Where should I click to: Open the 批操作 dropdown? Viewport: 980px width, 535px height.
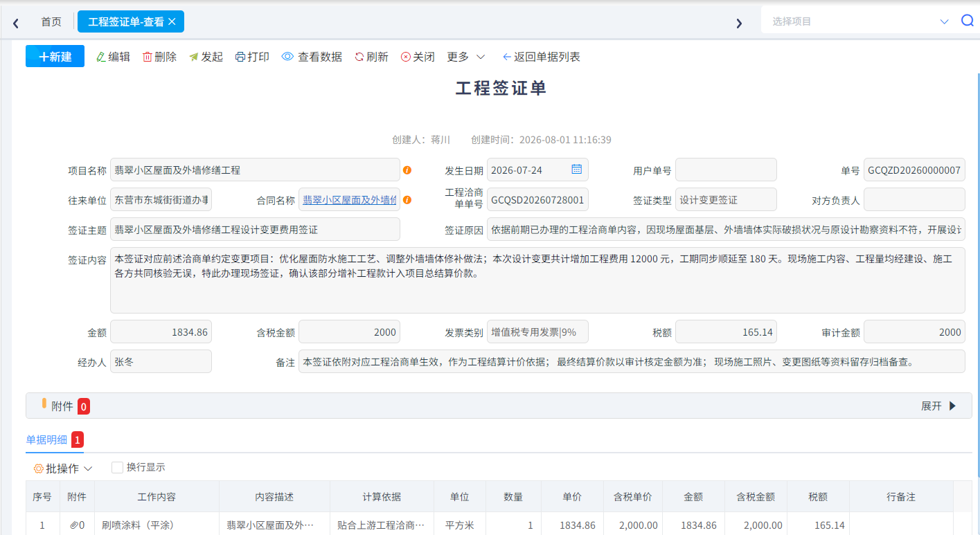63,469
